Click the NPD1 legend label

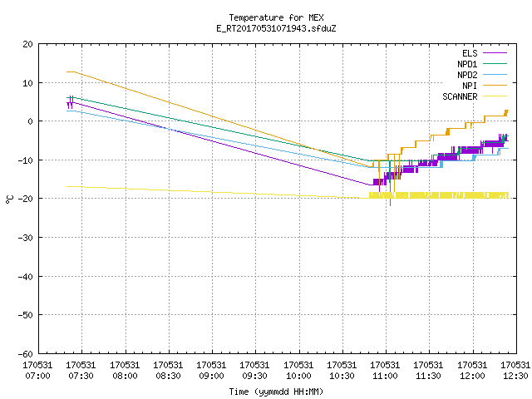(x=467, y=64)
